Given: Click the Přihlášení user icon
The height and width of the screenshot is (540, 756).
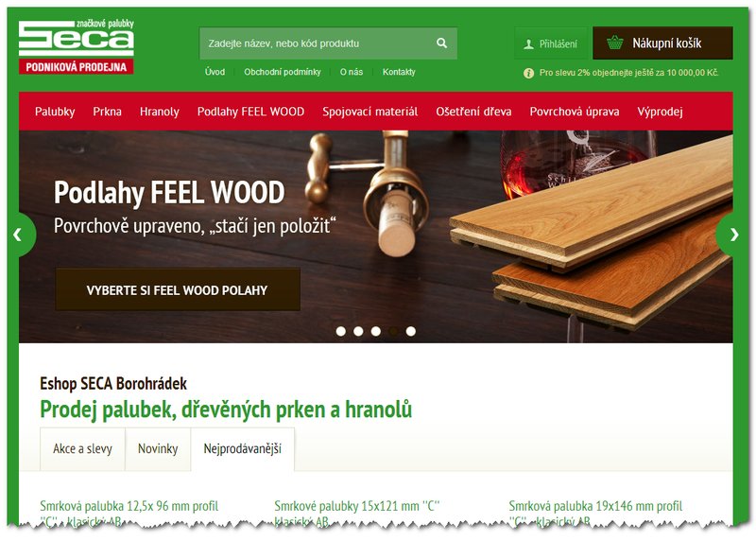Looking at the screenshot, I should pos(528,44).
